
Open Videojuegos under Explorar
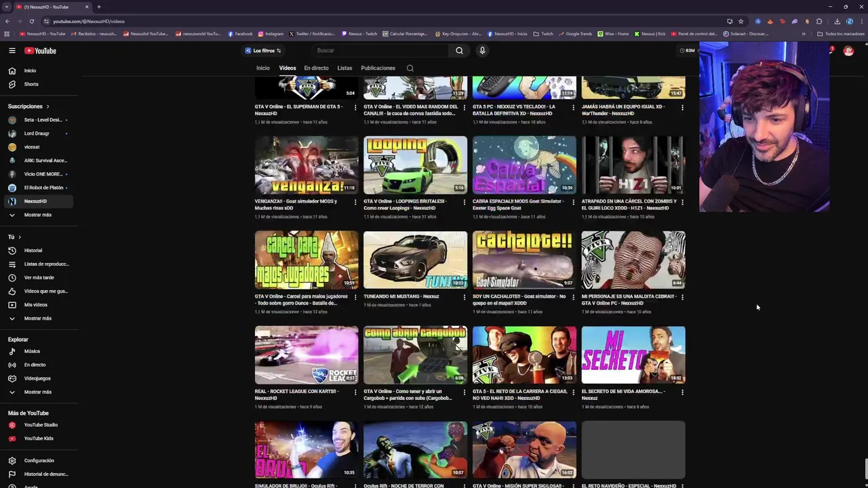pos(39,378)
